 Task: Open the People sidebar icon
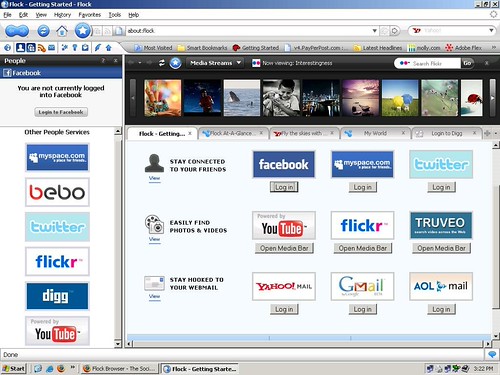[x=20, y=48]
